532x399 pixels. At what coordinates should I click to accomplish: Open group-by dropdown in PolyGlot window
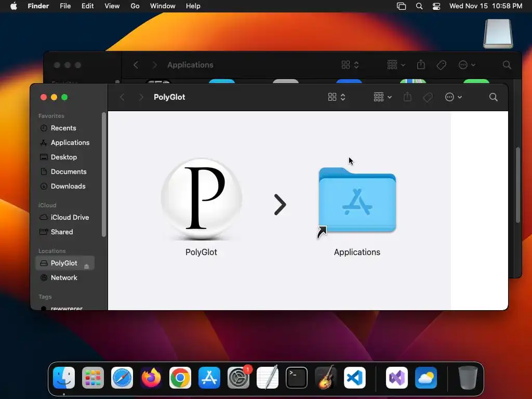click(382, 97)
